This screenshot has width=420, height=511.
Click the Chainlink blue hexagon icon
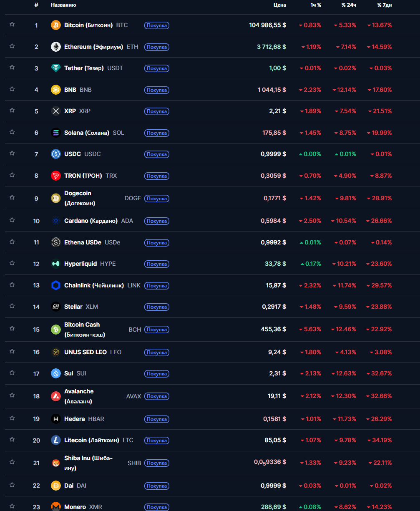click(x=55, y=285)
